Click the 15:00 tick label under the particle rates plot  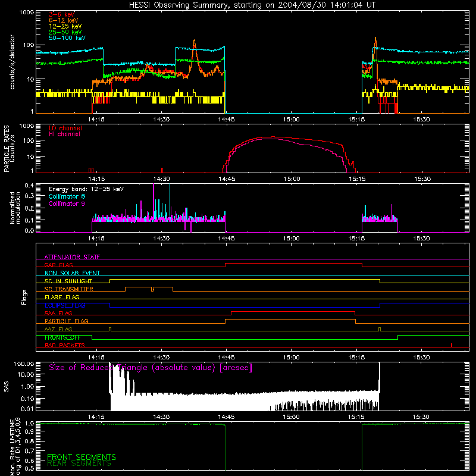click(x=292, y=179)
